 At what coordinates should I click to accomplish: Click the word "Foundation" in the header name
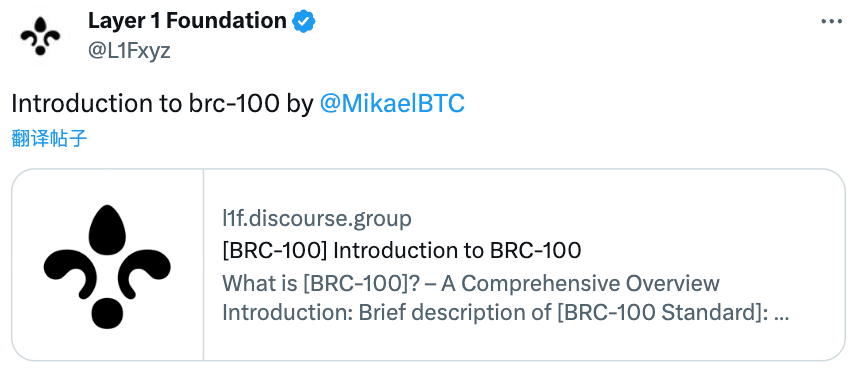[x=226, y=21]
